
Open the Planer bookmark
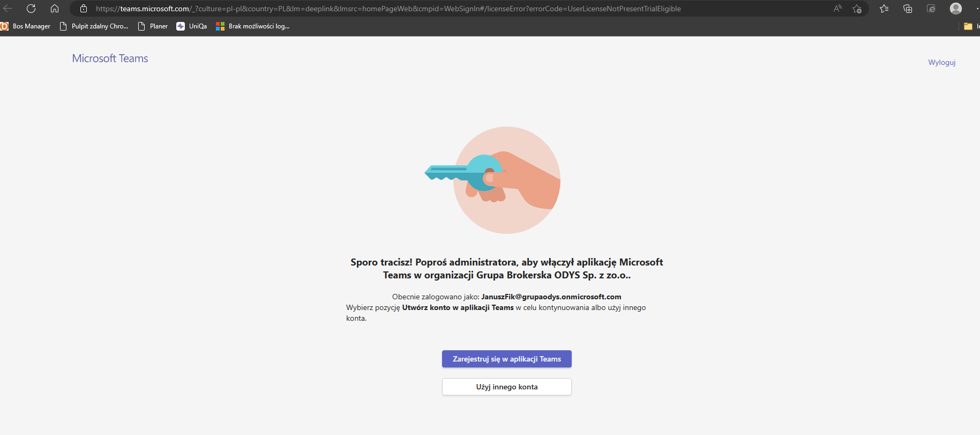[153, 26]
